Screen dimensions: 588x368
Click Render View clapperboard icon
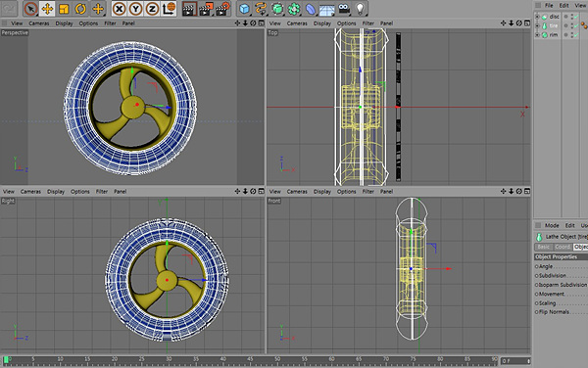click(x=189, y=9)
